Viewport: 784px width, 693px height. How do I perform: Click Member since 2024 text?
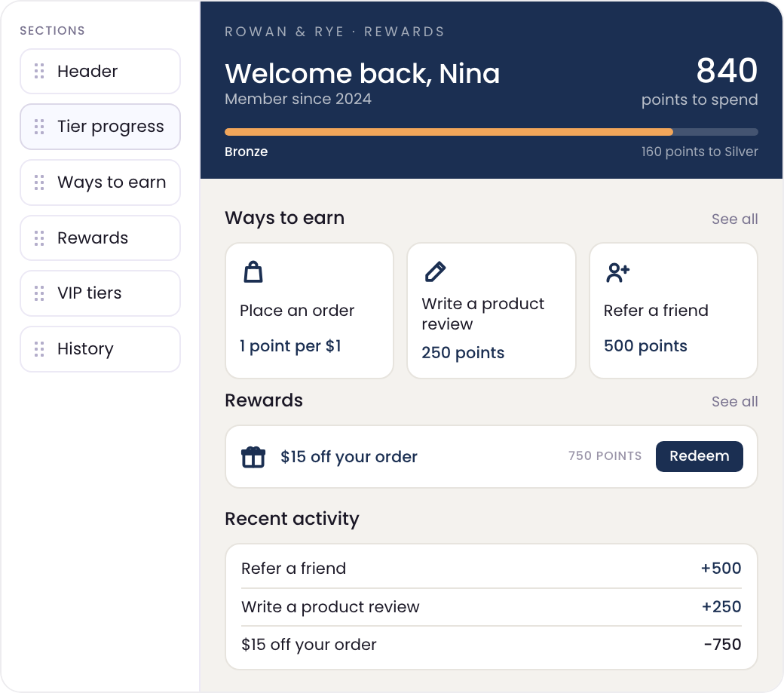(x=298, y=99)
